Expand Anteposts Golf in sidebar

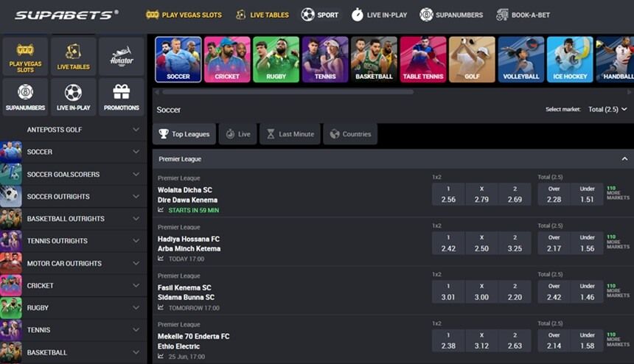click(73, 130)
